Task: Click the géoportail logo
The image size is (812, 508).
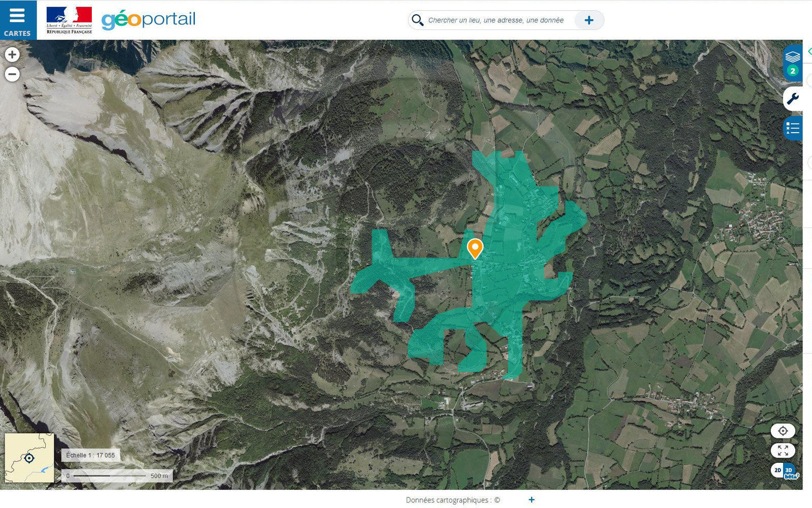Action: pyautogui.click(x=148, y=20)
